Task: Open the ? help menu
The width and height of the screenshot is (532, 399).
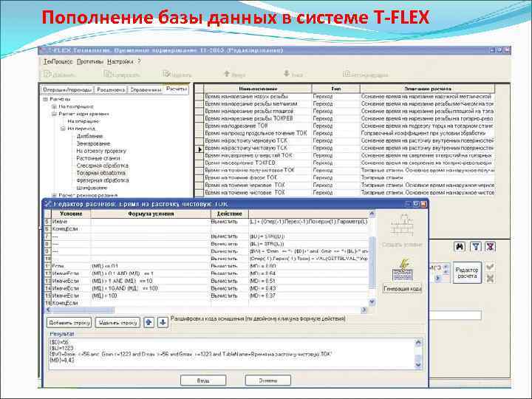Action: click(139, 62)
